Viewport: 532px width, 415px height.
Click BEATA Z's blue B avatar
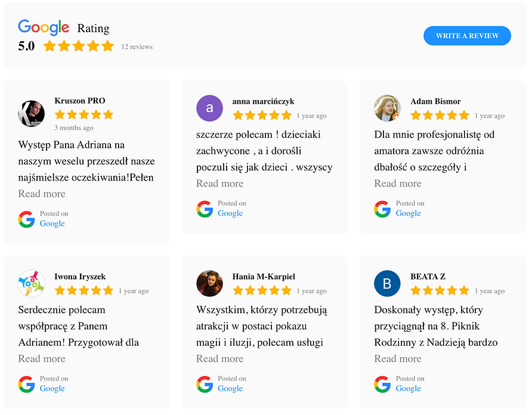387,283
